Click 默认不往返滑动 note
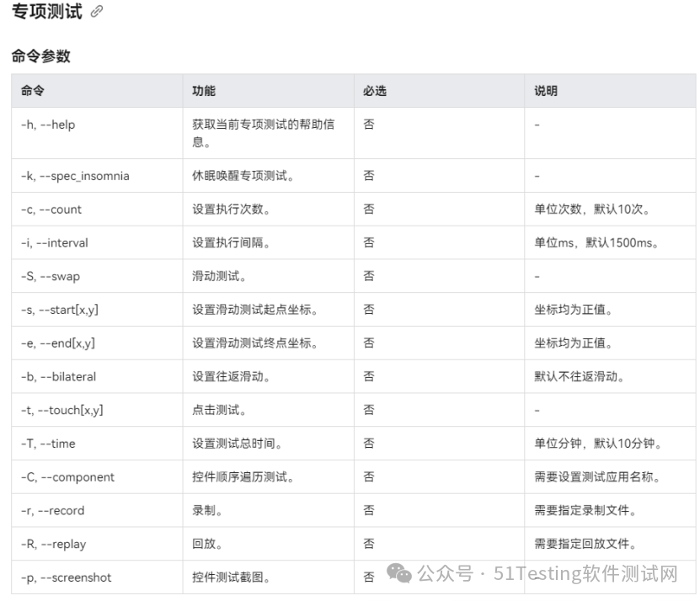700x601 pixels. [x=579, y=376]
